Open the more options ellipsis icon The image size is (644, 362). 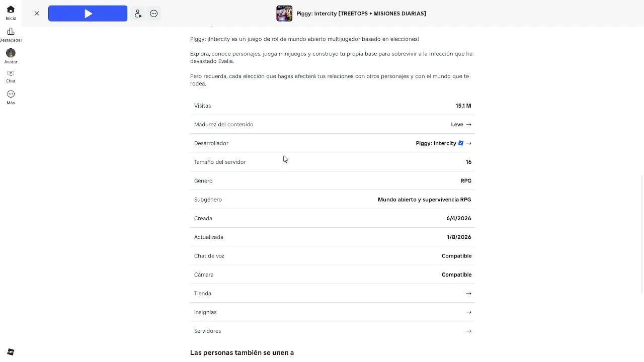click(154, 14)
